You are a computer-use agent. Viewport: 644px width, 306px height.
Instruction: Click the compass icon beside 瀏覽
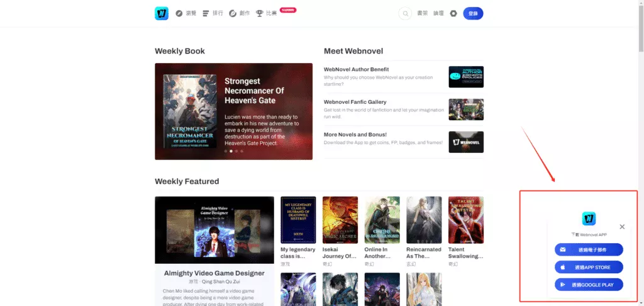tap(179, 13)
